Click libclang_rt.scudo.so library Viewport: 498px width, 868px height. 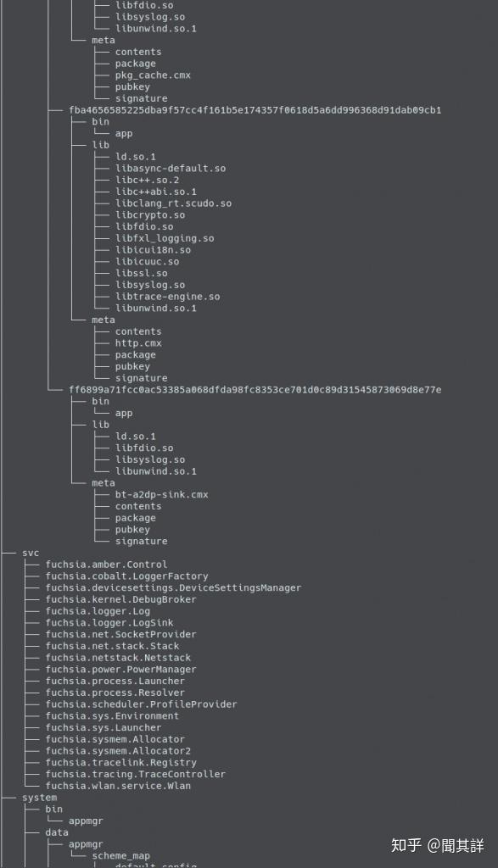click(x=173, y=203)
